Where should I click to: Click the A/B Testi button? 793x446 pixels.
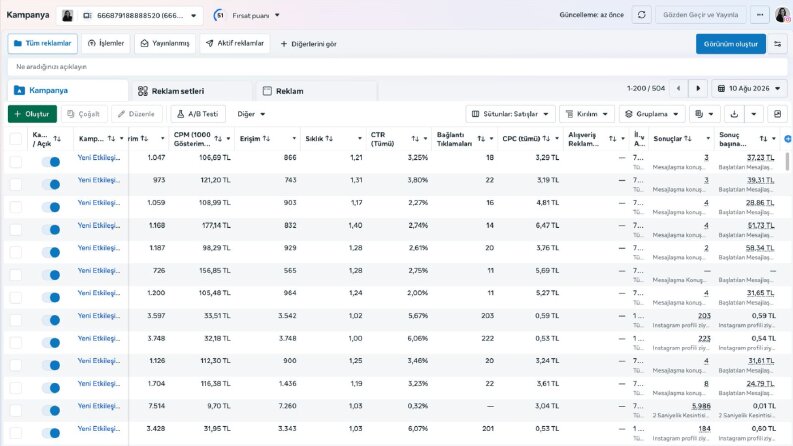198,114
